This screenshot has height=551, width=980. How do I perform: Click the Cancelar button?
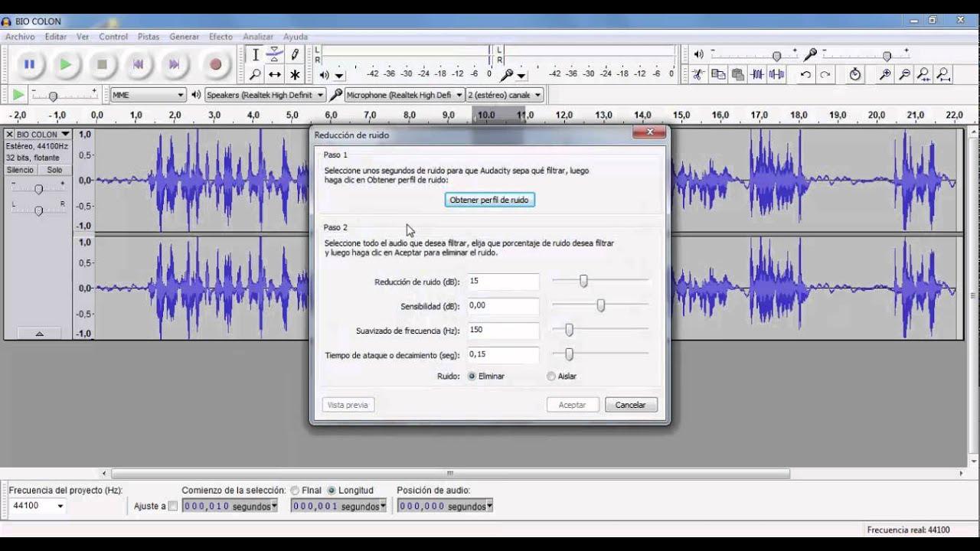pos(631,405)
